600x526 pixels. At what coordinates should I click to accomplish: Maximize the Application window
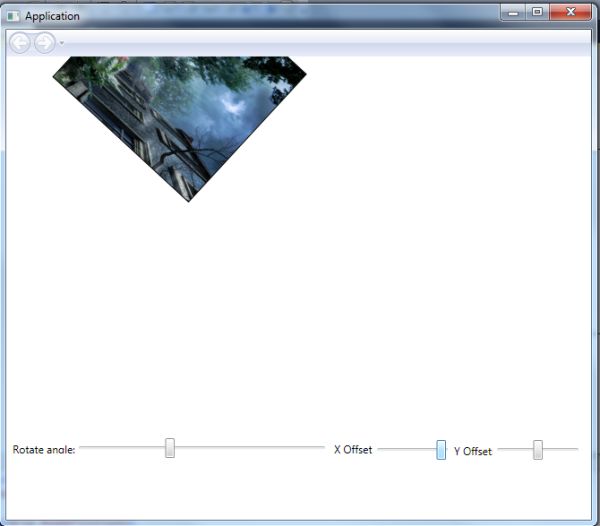click(x=537, y=13)
